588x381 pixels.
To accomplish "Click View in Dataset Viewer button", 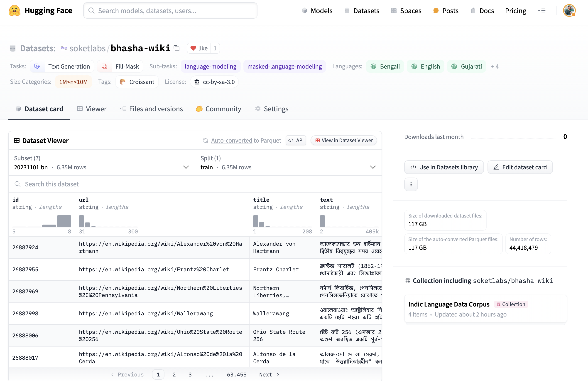I will point(344,140).
